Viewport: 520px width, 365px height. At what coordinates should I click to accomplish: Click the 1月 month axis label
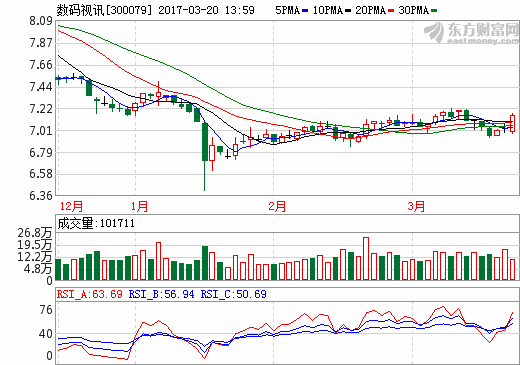coord(139,206)
